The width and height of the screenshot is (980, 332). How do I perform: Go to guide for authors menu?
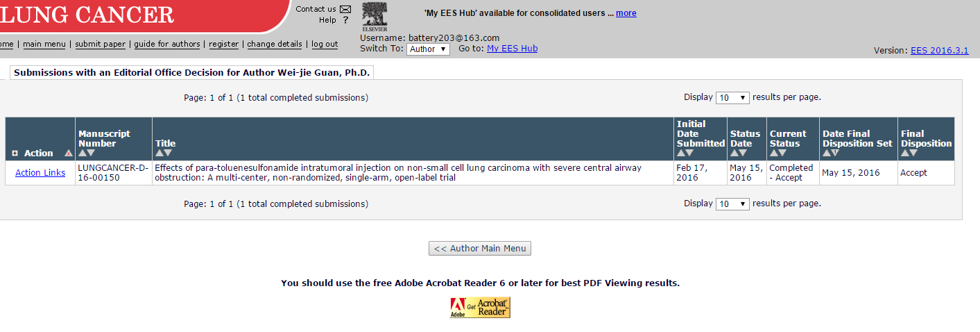tap(167, 44)
